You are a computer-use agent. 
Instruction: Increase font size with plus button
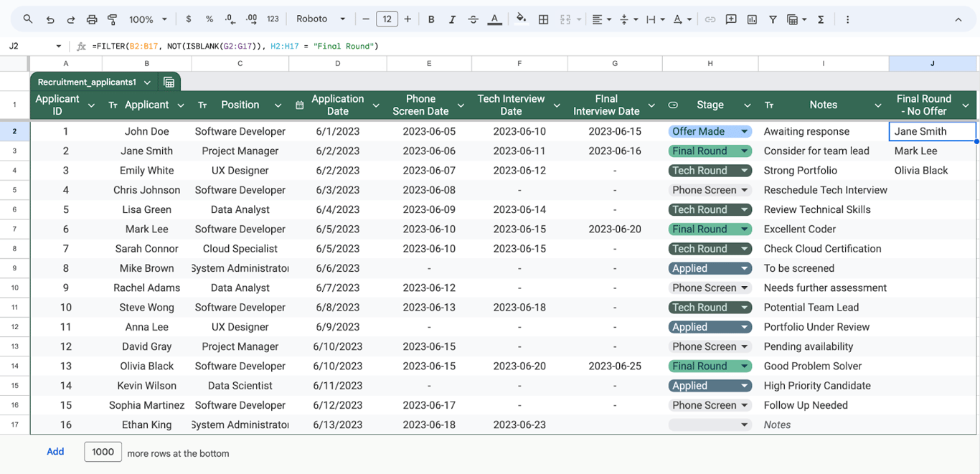pyautogui.click(x=407, y=19)
